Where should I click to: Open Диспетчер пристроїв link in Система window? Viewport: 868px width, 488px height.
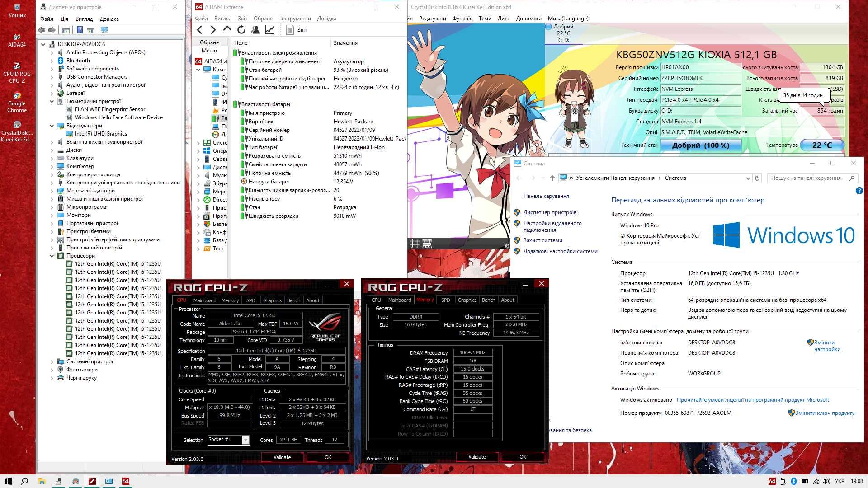(550, 212)
